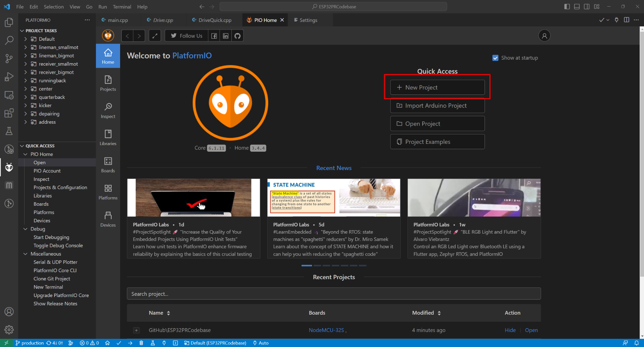This screenshot has width=644, height=347.
Task: Click the Project Examples button
Action: pos(437,142)
